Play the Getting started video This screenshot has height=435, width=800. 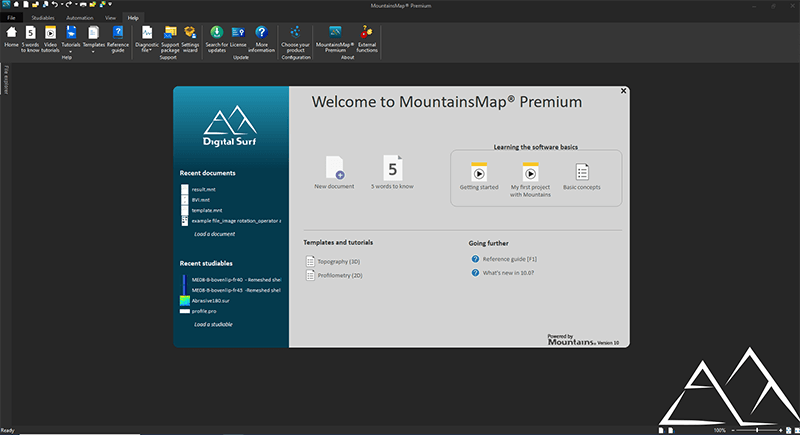click(479, 176)
